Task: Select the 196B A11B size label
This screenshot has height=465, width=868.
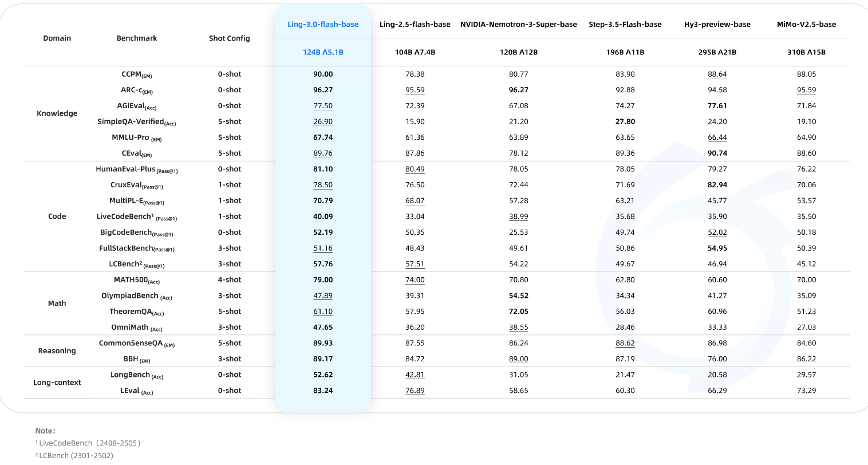Action: (x=625, y=52)
